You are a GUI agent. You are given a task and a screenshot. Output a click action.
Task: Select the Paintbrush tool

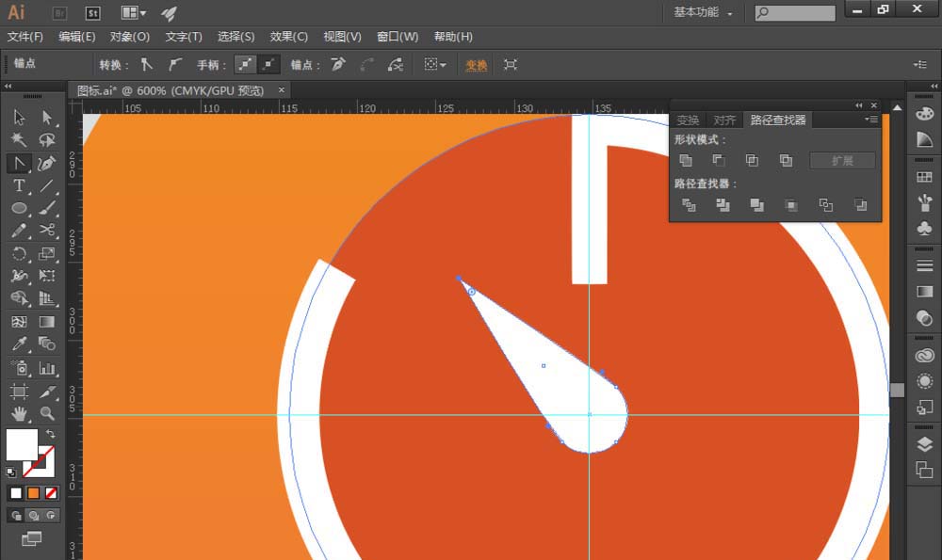[47, 208]
